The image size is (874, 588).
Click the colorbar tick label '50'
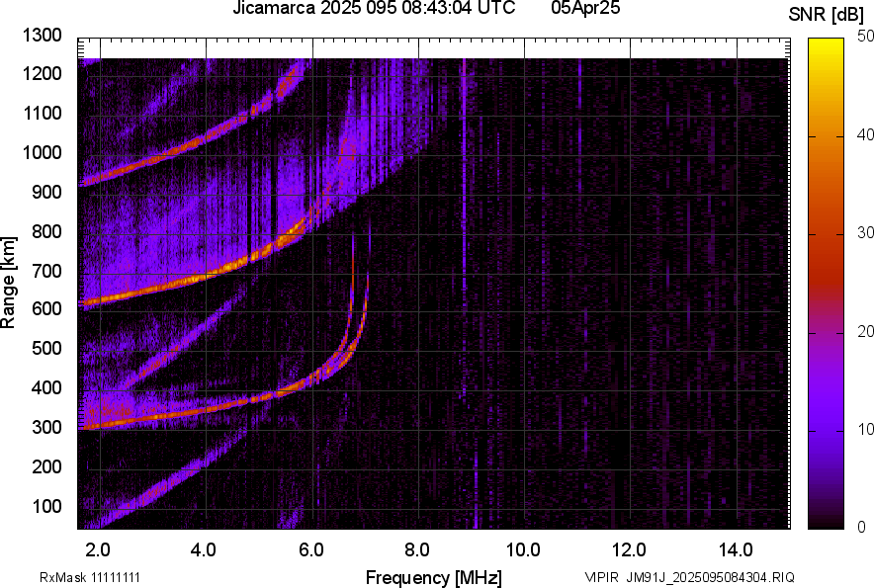point(865,37)
